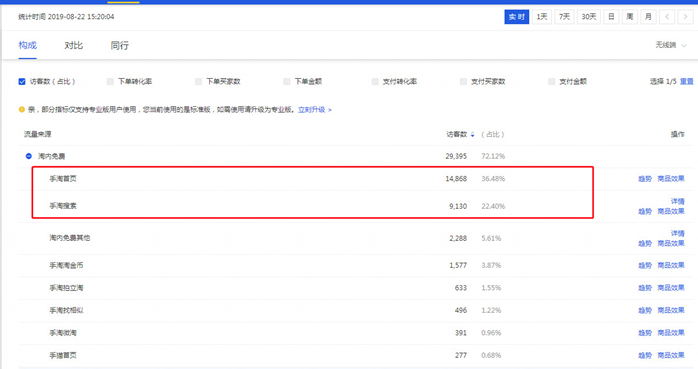Select the 日 period button
The image size is (698, 369).
(x=611, y=17)
